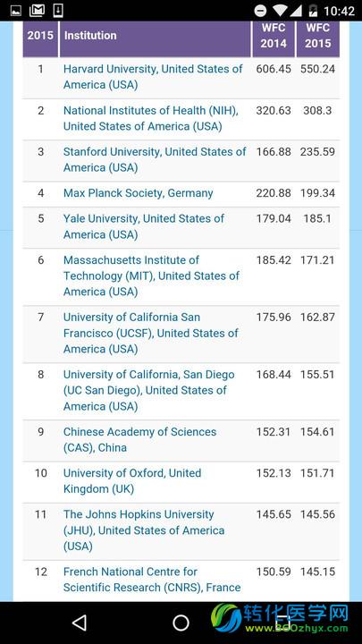Tap the Android home circle button
Screen dimensions: 362x644
point(181,623)
